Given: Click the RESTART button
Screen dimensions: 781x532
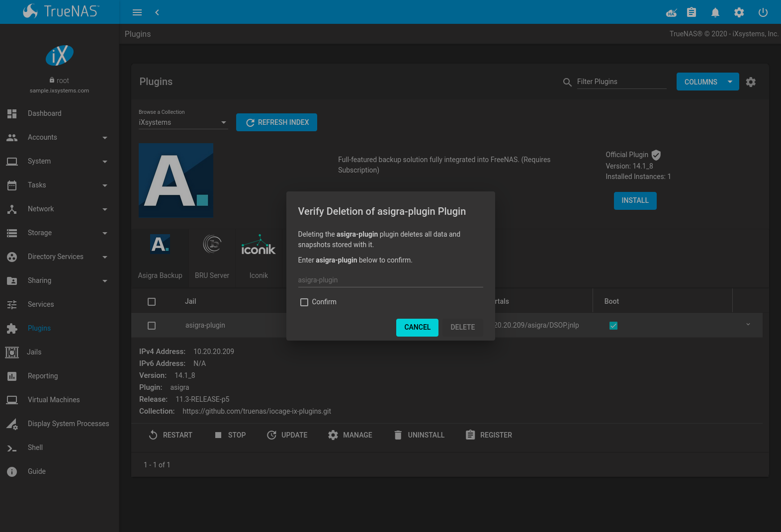Looking at the screenshot, I should [170, 435].
